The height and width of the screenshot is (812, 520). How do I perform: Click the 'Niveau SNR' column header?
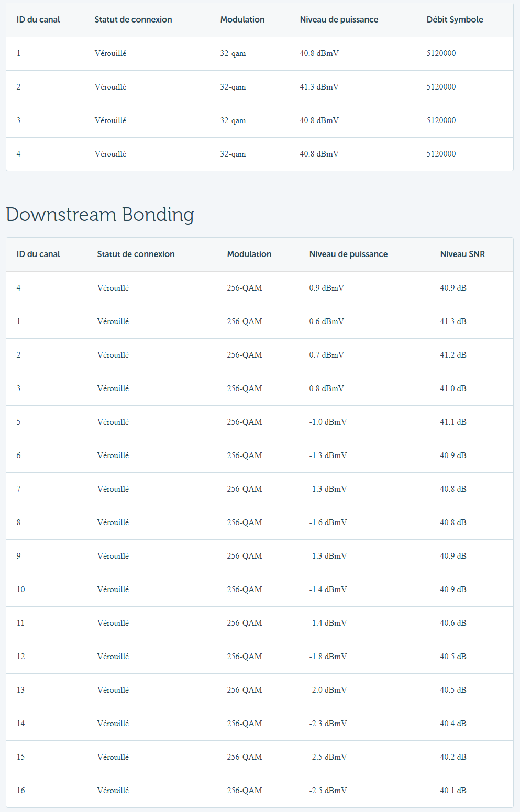(x=462, y=254)
